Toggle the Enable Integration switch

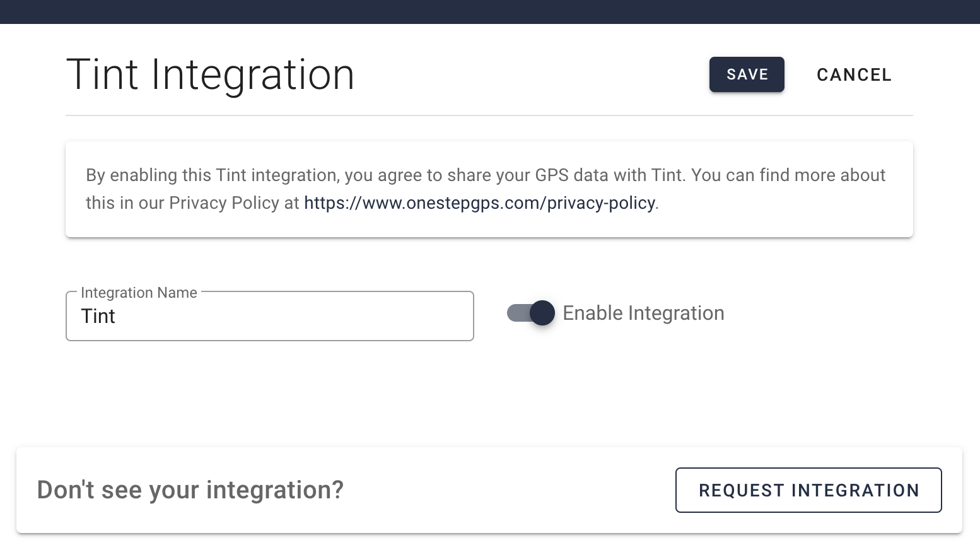click(531, 313)
